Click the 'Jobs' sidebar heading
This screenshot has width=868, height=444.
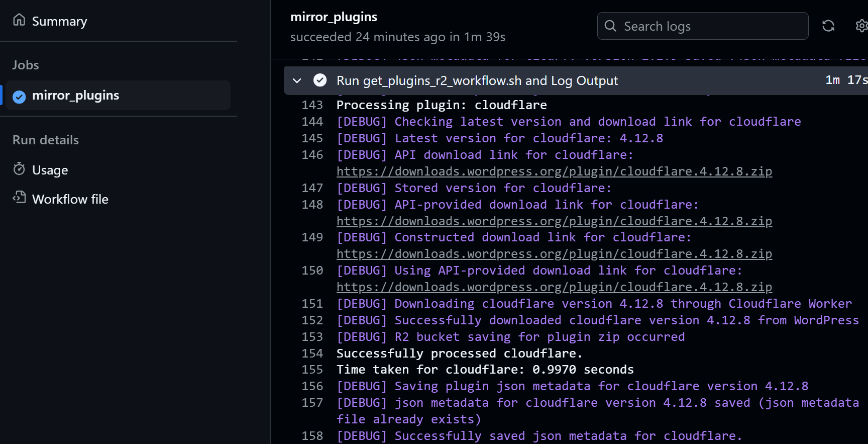point(26,65)
